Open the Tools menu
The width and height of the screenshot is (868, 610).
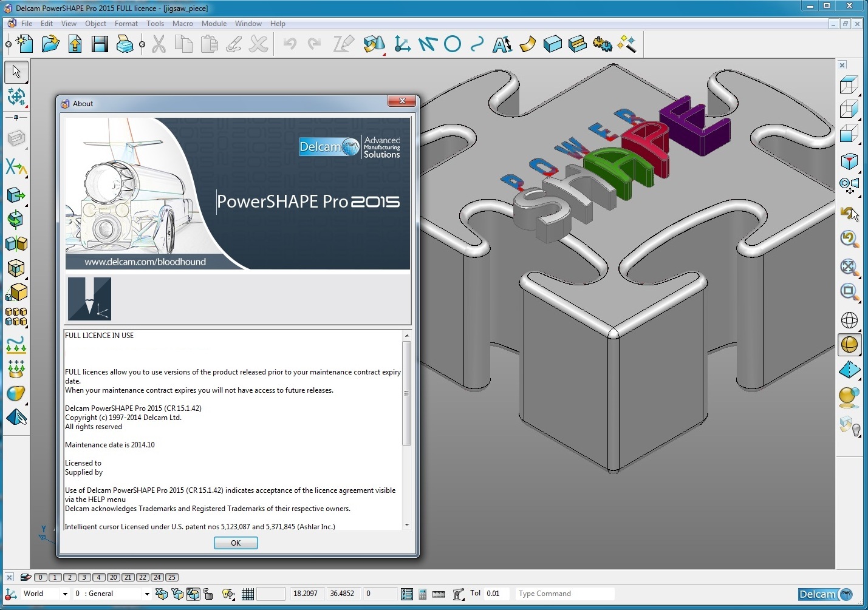pos(155,24)
